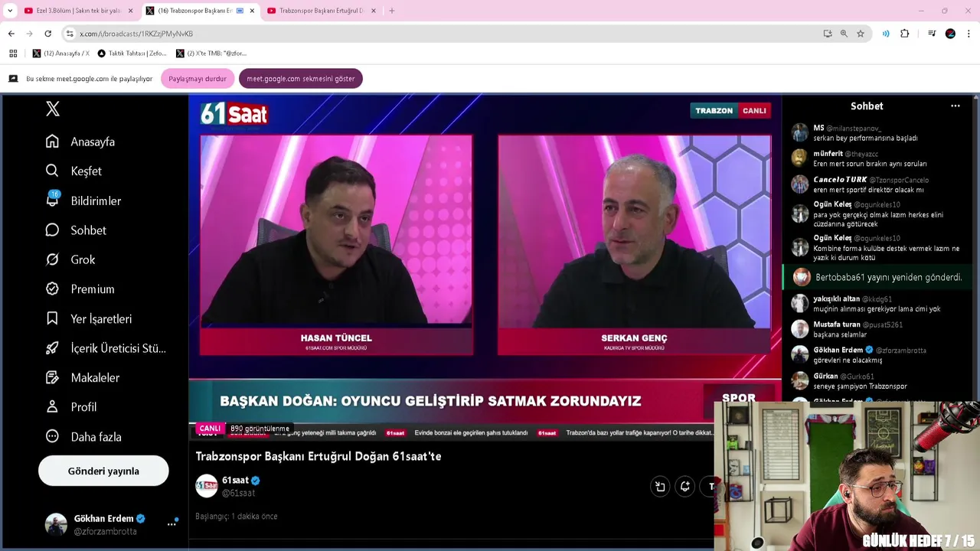
Task: Click MS @milanstepanov_ chat username
Action: tap(847, 128)
